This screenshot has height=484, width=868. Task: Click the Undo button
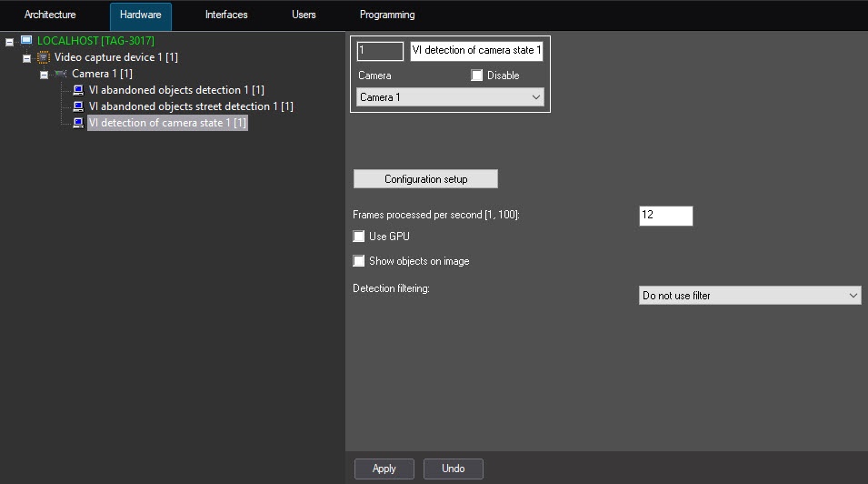point(453,469)
